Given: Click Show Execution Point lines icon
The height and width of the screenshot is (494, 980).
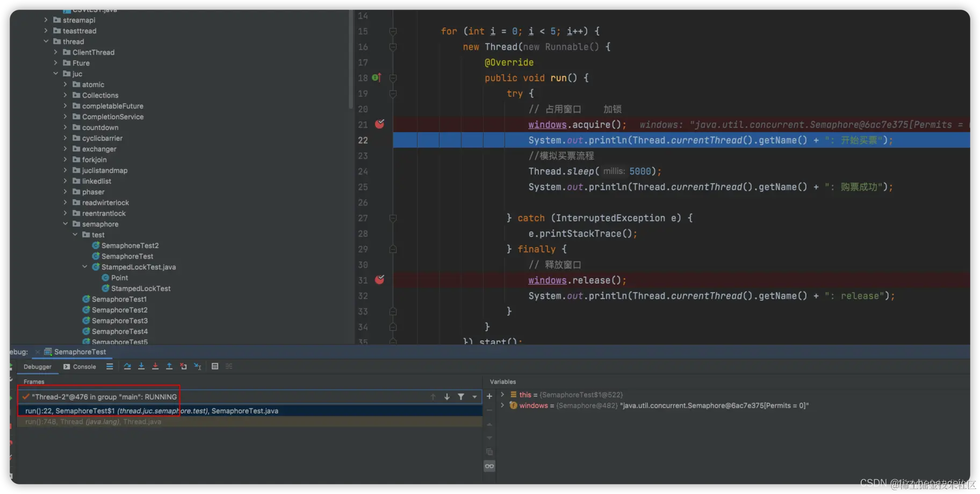Looking at the screenshot, I should 110,366.
